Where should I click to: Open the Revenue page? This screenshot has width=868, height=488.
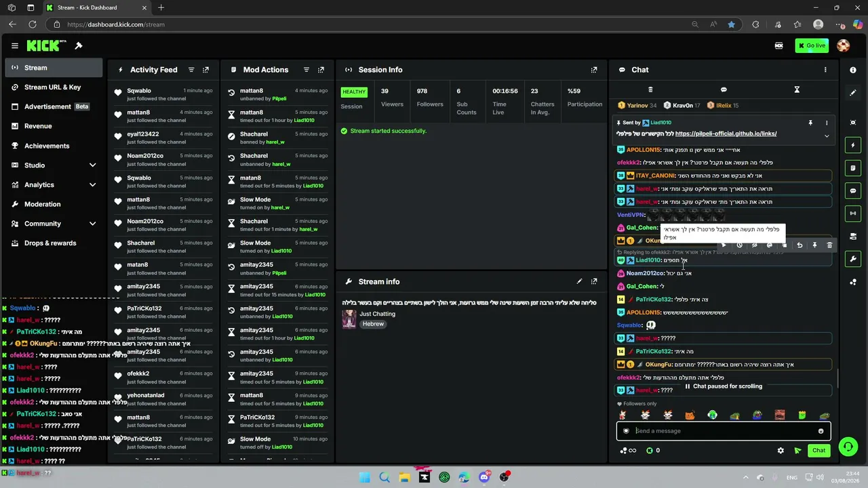[54, 126]
